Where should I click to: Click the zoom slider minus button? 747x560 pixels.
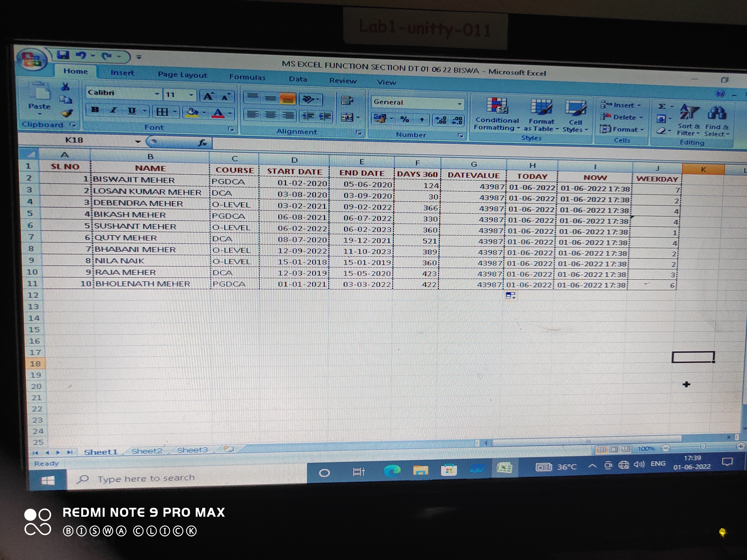point(666,448)
